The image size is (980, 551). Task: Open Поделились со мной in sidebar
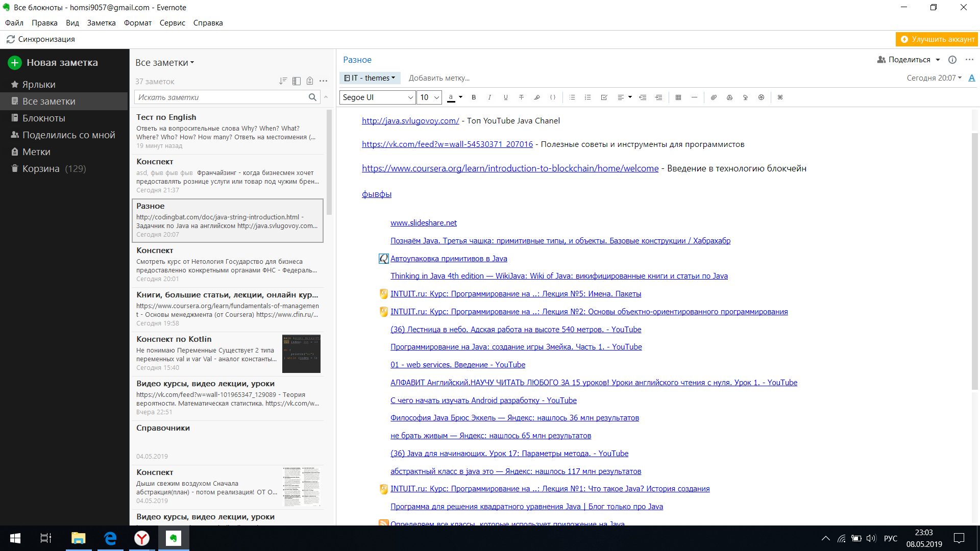point(64,135)
